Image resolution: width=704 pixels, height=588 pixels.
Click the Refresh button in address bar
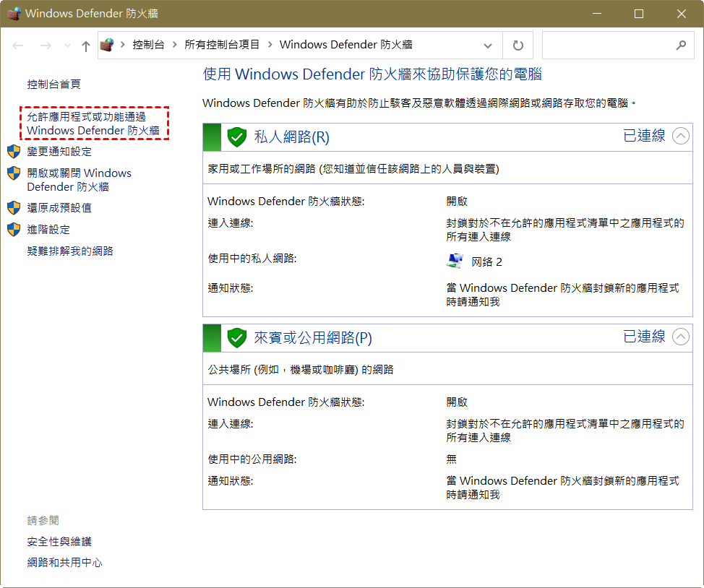pyautogui.click(x=518, y=46)
